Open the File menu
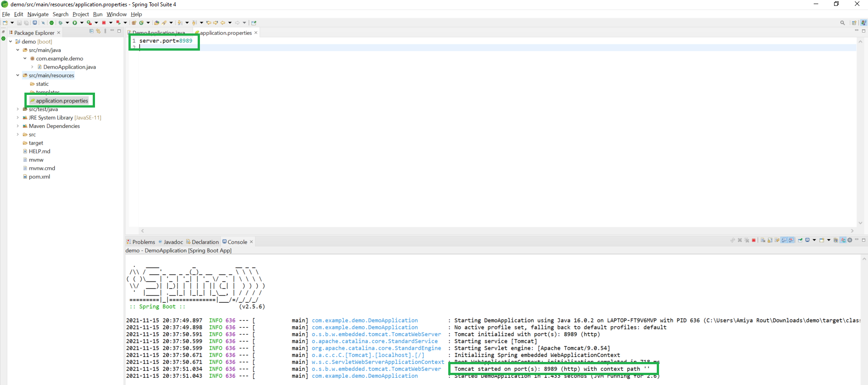868x385 pixels. pyautogui.click(x=6, y=14)
